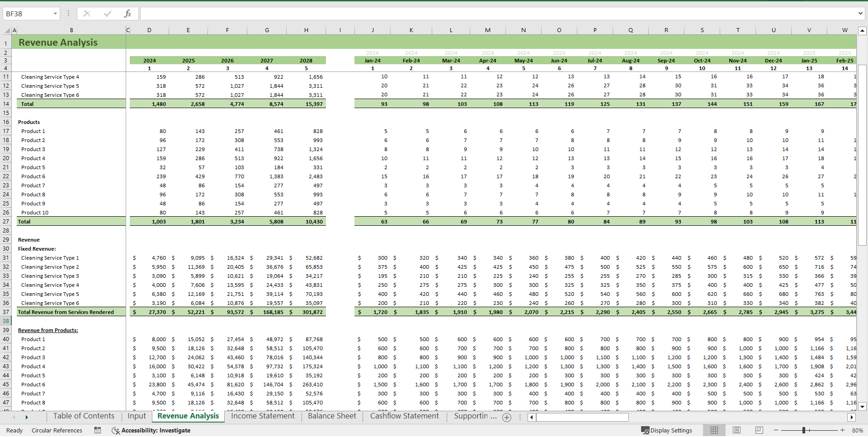The width and height of the screenshot is (868, 437).
Task: Switch to Normal view icon
Action: [714, 430]
